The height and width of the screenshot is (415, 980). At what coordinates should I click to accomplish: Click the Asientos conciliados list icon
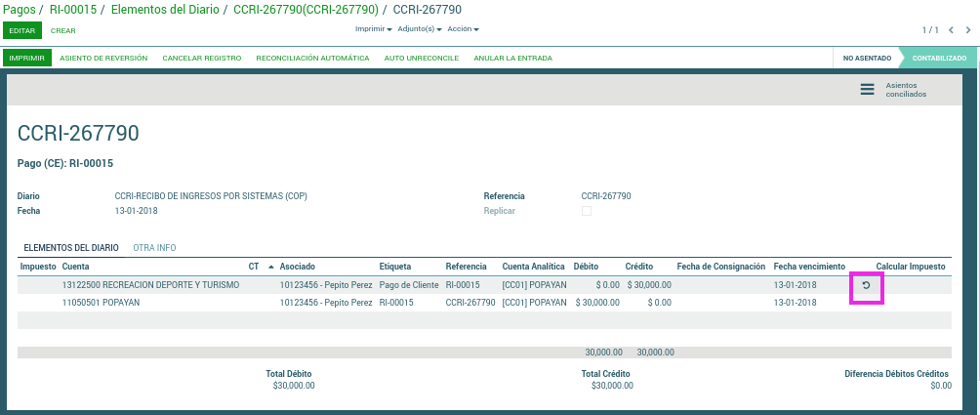coord(867,90)
